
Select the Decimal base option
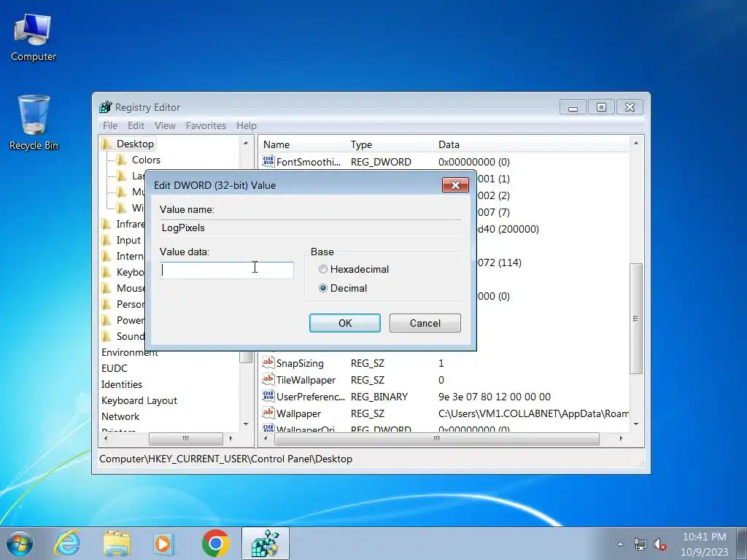click(323, 288)
